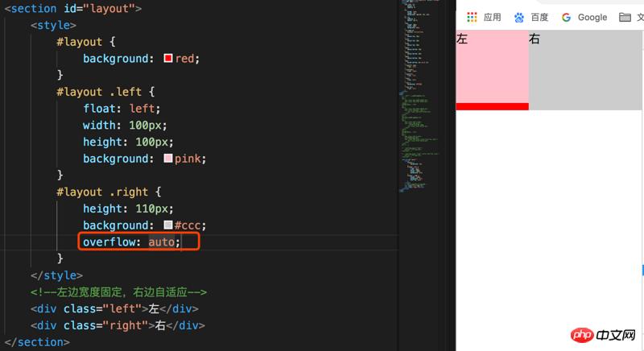Click the 应用 bookmark label
644x351 pixels.
492,17
